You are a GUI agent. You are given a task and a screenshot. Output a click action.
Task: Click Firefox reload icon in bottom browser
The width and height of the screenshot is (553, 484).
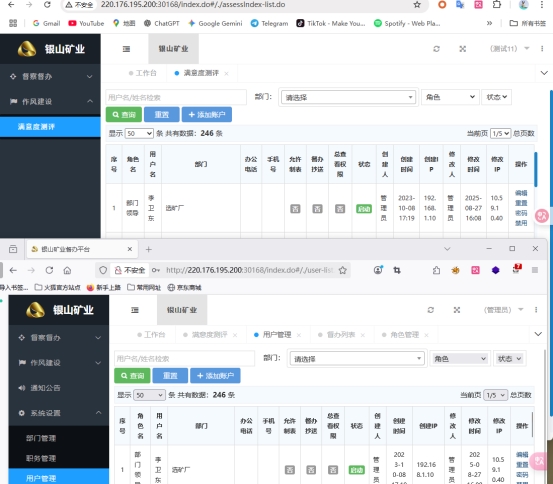point(49,270)
